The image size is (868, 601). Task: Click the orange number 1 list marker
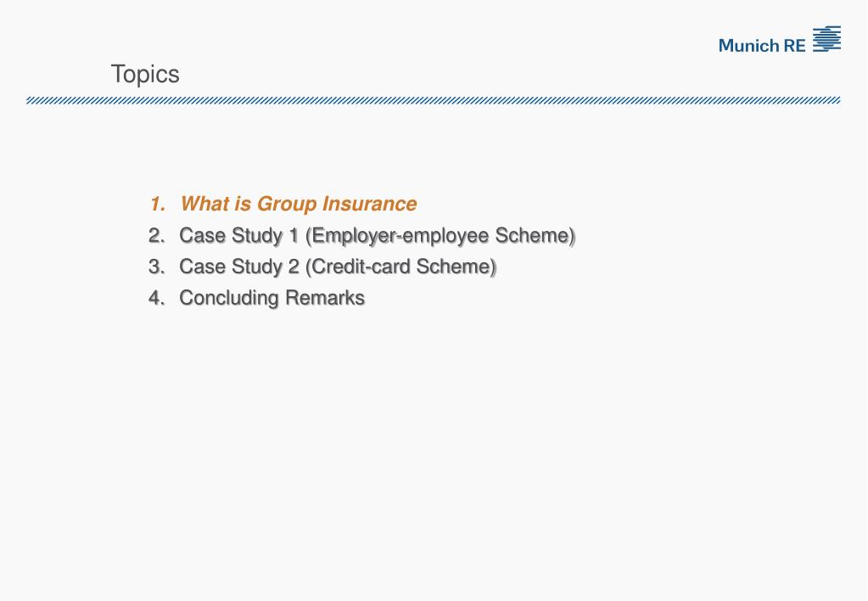click(157, 204)
